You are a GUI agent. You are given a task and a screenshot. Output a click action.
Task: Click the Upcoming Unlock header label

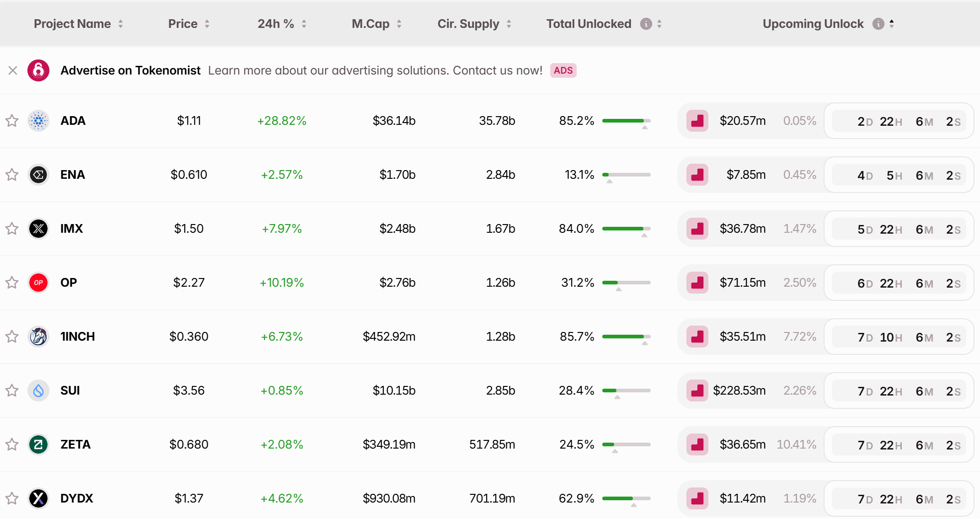pos(813,24)
